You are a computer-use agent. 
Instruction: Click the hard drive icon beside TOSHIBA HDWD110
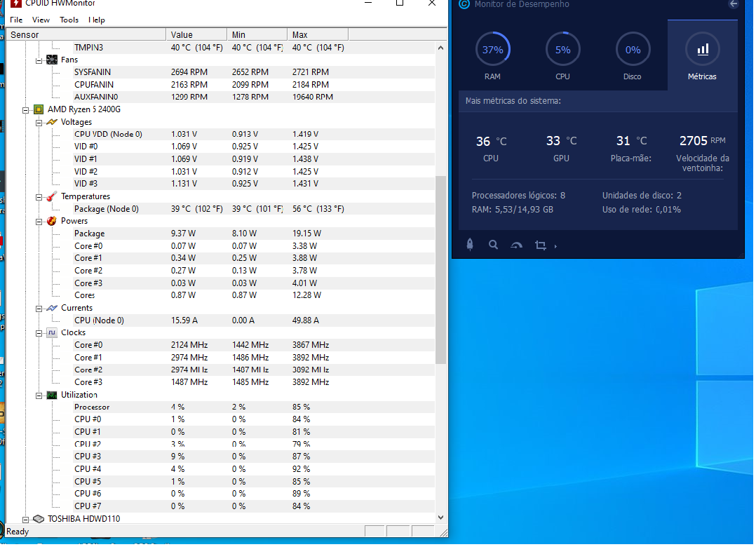(x=39, y=519)
